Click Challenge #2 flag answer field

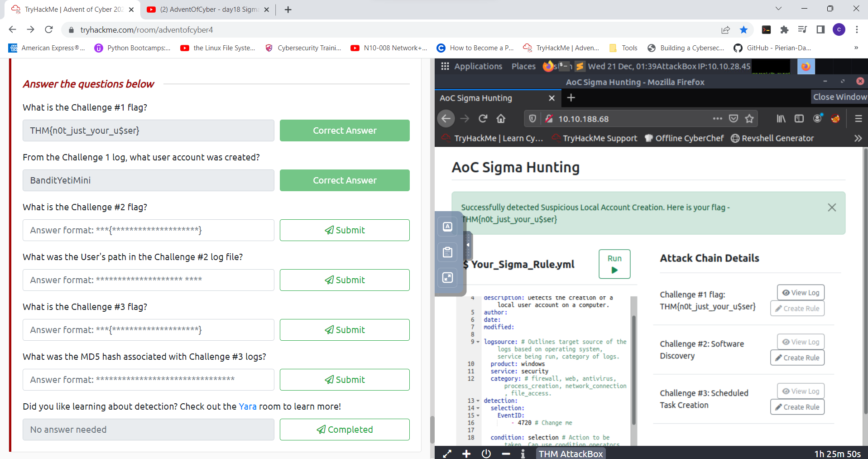pos(149,230)
